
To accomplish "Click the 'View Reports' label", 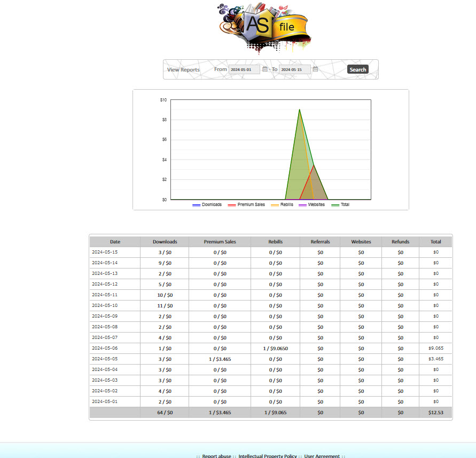I will tap(183, 70).
